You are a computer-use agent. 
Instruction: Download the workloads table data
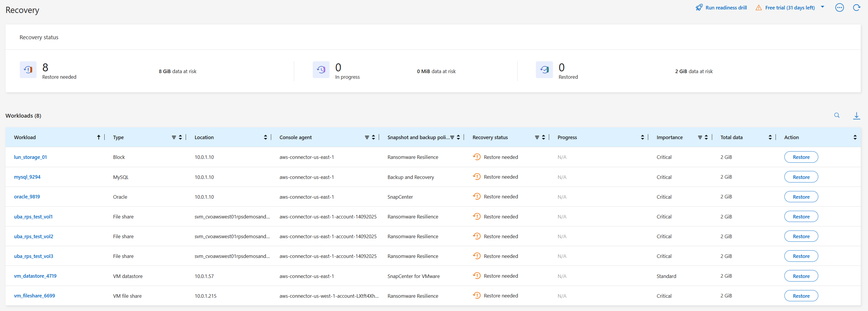point(856,116)
